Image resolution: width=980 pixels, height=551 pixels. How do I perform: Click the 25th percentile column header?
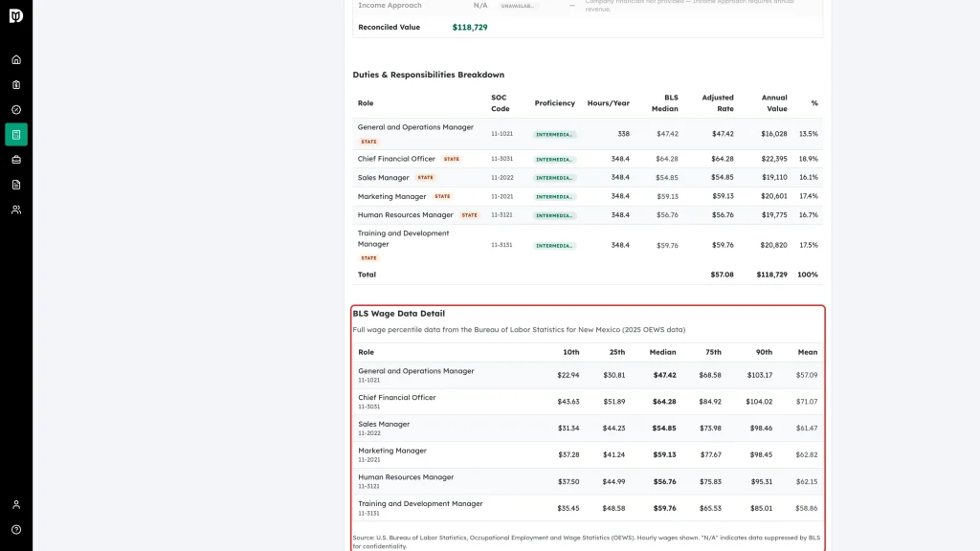pos(617,352)
